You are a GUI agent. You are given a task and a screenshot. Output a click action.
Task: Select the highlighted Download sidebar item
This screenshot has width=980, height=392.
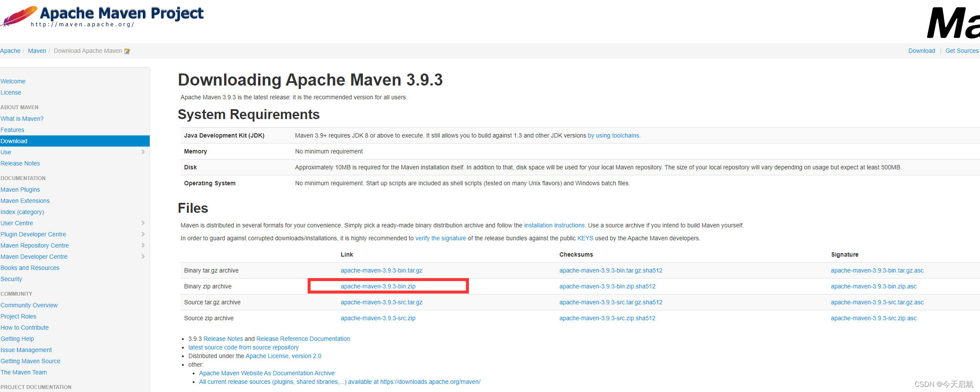(75, 141)
